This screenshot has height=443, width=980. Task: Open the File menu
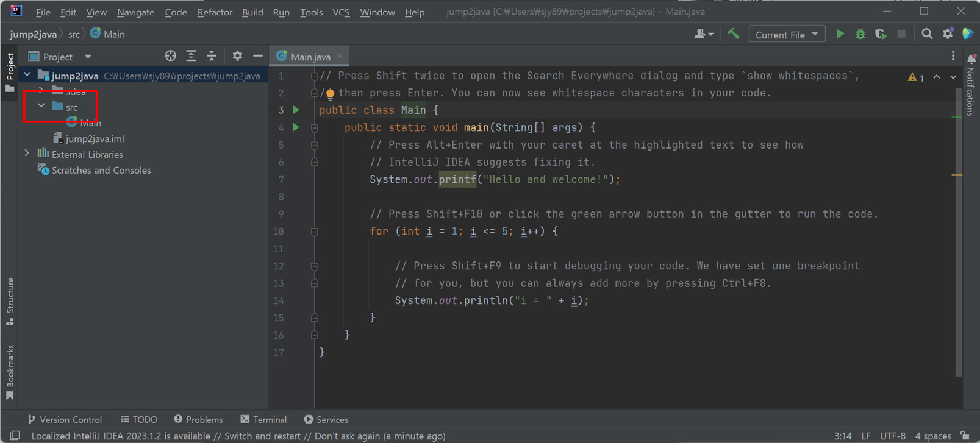point(43,12)
